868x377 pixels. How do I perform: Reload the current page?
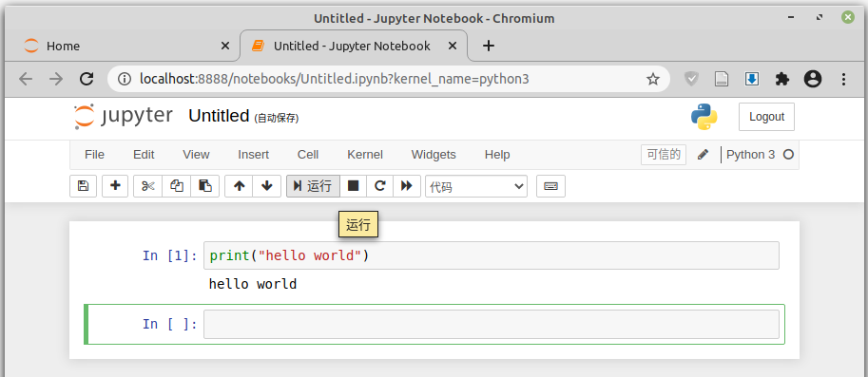(x=87, y=79)
